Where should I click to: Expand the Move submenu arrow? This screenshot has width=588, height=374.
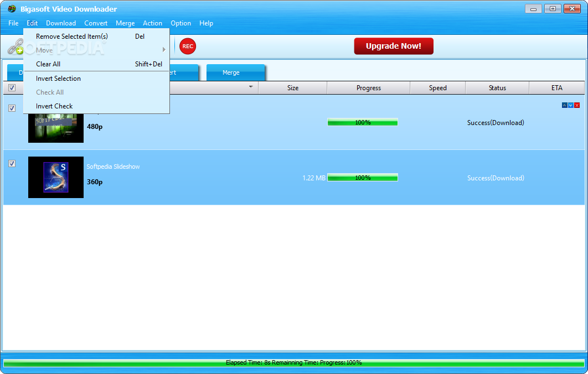(x=164, y=50)
